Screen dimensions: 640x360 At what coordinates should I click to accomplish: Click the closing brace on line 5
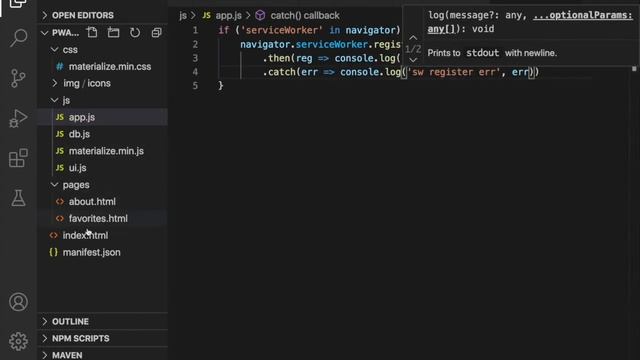(x=221, y=86)
